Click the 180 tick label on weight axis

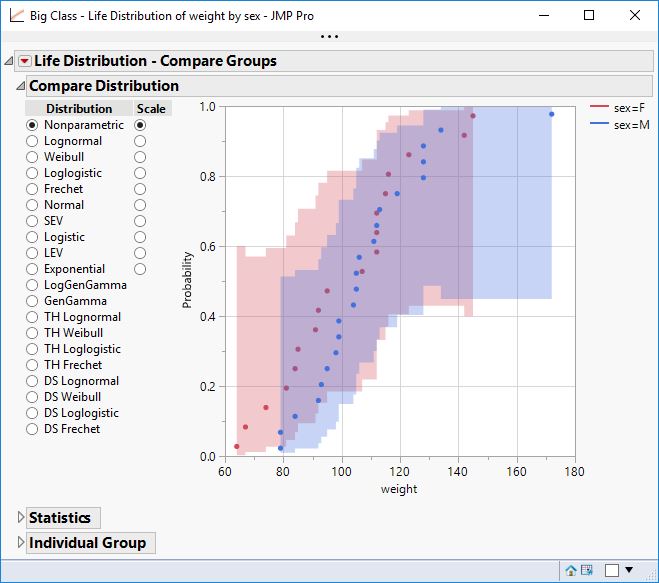click(575, 472)
